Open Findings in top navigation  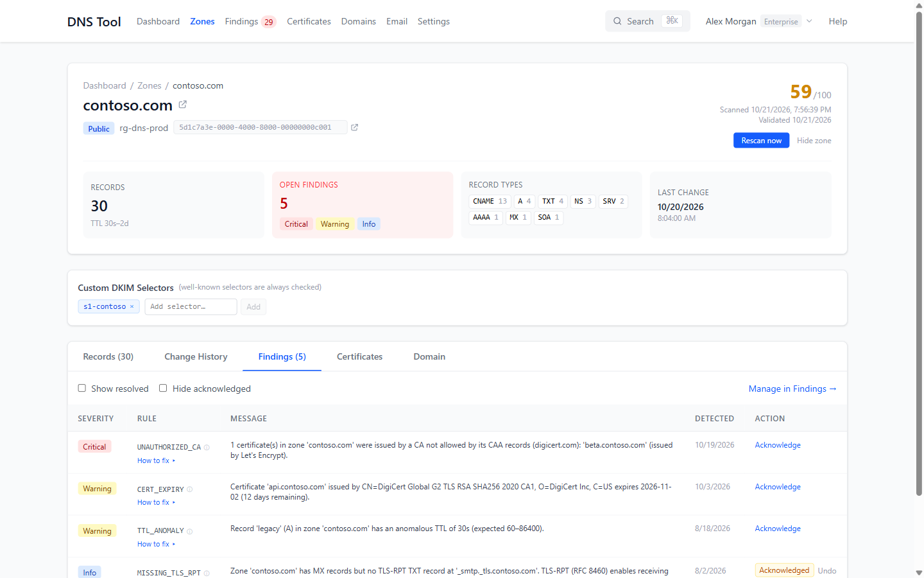click(x=241, y=21)
